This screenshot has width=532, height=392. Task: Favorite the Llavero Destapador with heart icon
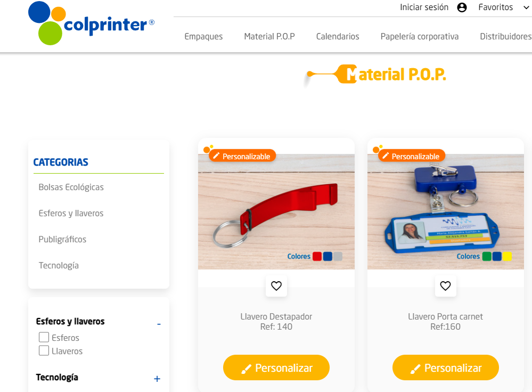pos(276,286)
